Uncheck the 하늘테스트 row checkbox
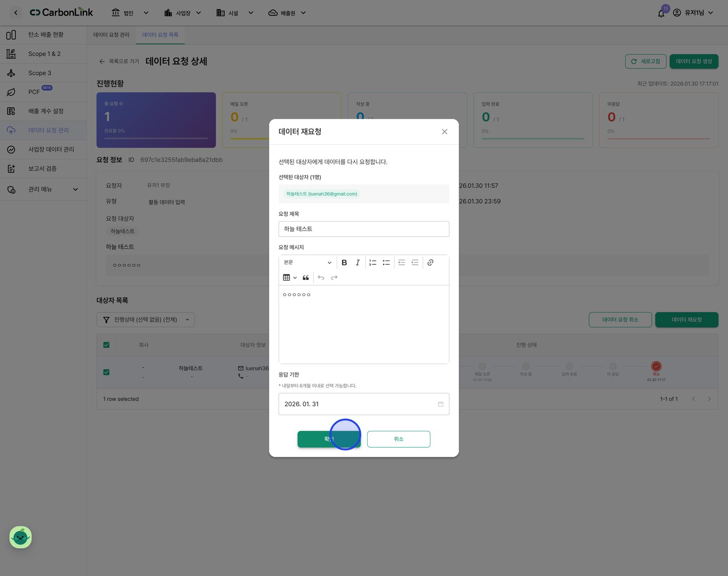 pyautogui.click(x=106, y=372)
